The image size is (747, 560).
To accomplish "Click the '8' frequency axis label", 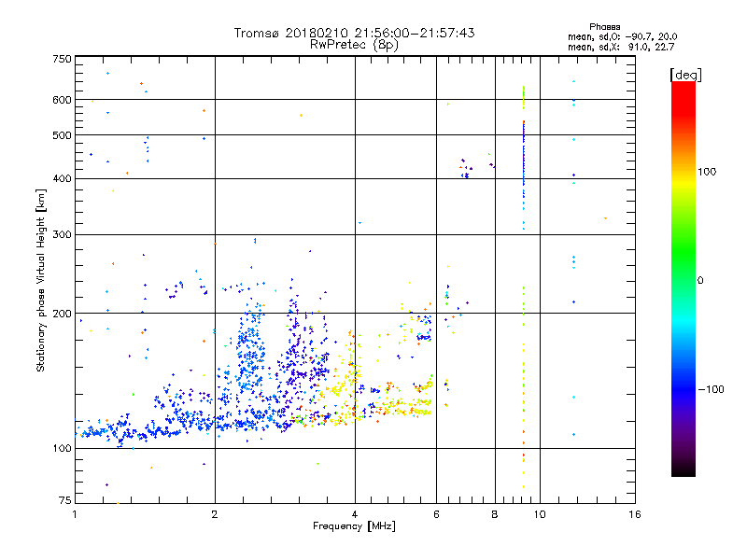I will [495, 514].
